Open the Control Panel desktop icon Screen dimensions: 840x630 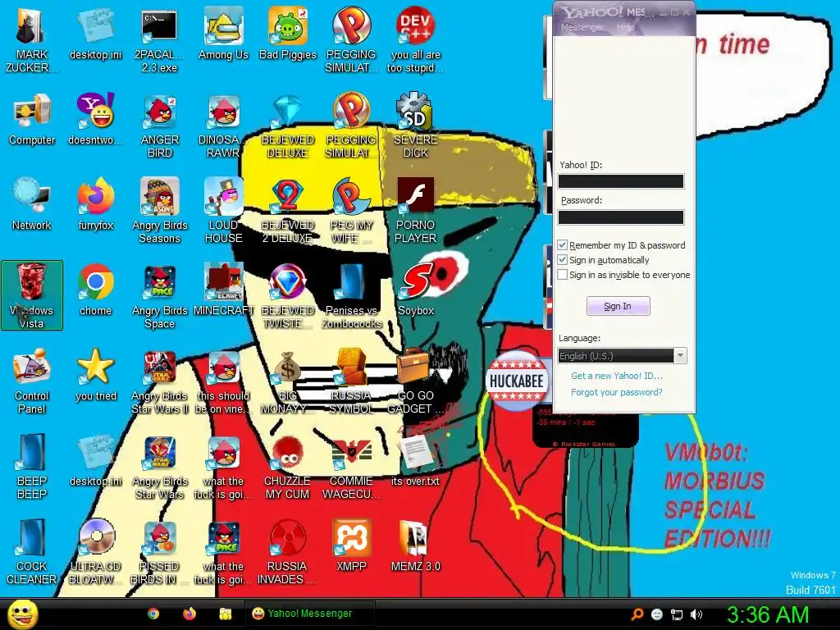pos(32,381)
